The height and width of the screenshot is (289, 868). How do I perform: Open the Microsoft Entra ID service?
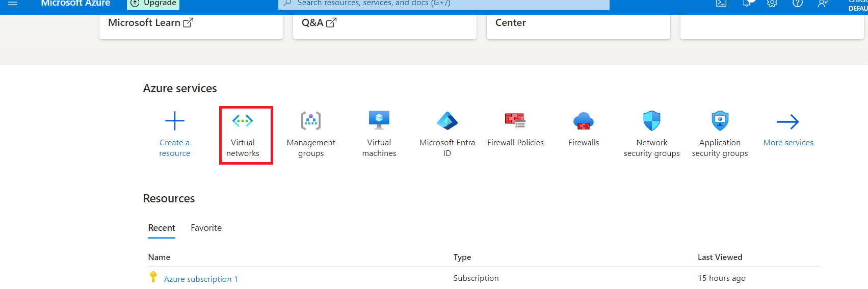coord(447,121)
